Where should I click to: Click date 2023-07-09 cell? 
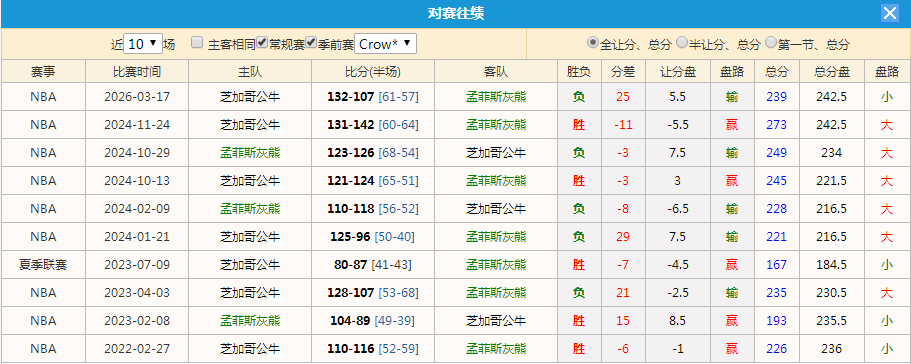point(137,265)
